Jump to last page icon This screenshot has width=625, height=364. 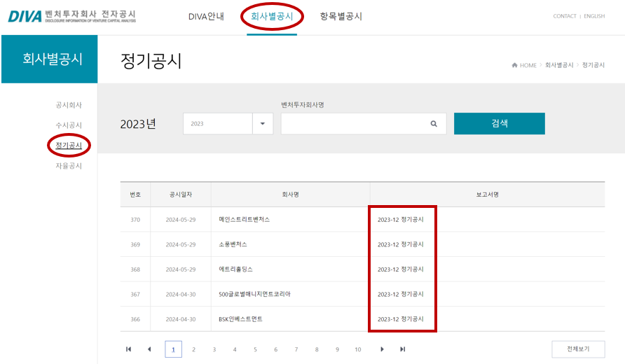(403, 349)
